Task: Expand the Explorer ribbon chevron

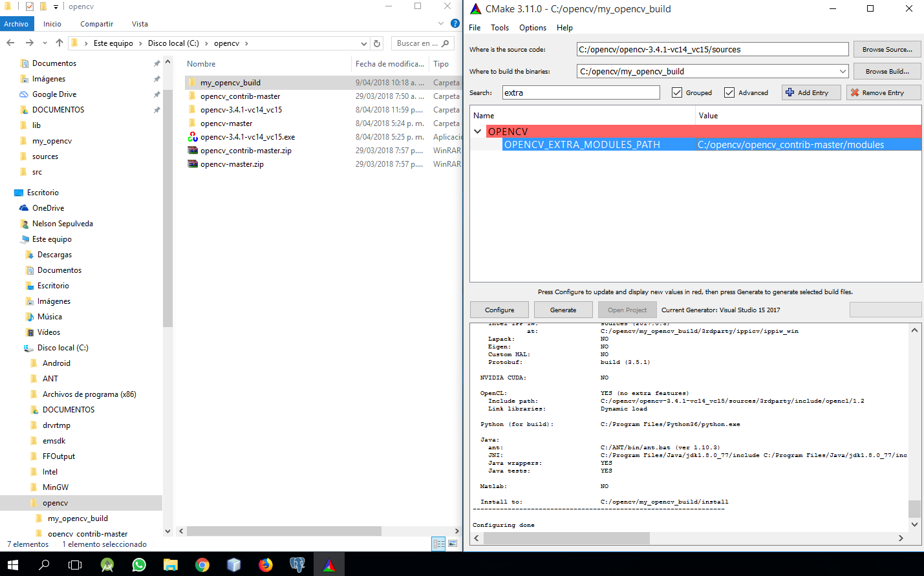Action: coord(441,23)
